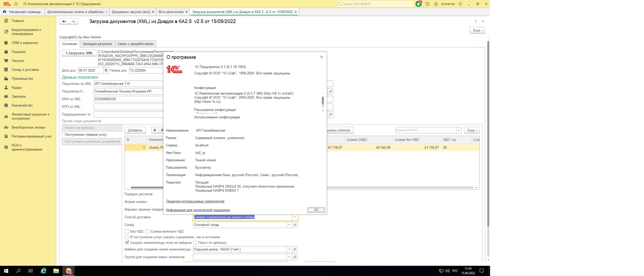Close the О программе dialog
Image resolution: width=644 pixels, height=276 pixels.
(322, 57)
